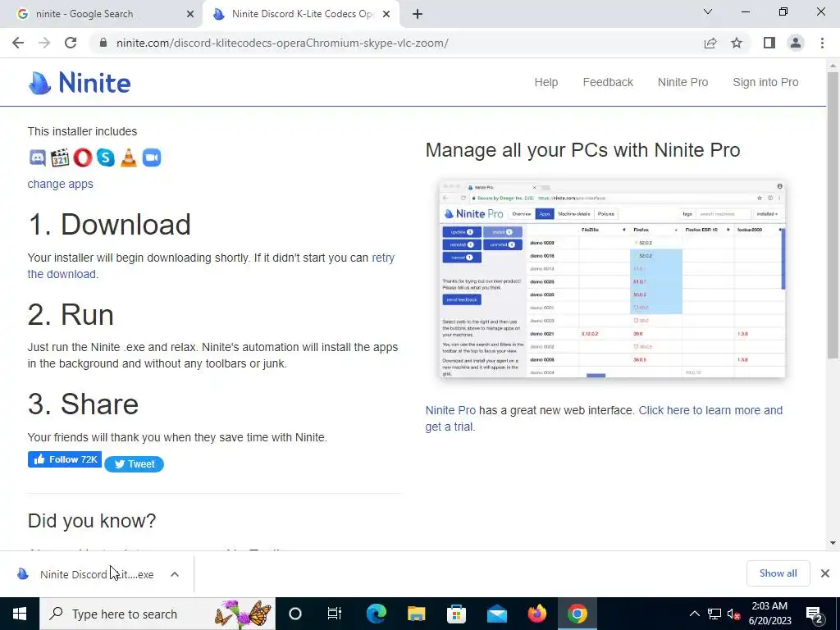Open a new browser tab

click(418, 14)
